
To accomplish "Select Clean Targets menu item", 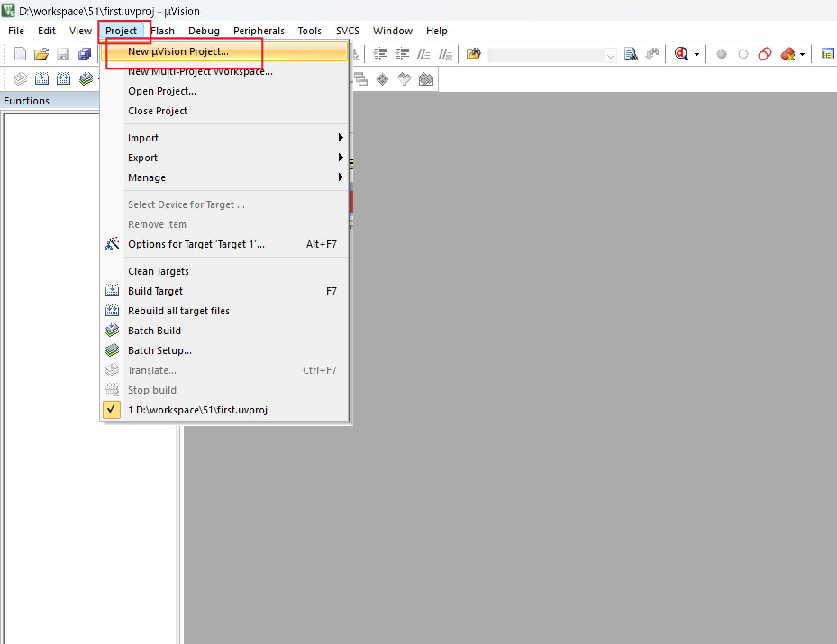I will pyautogui.click(x=225, y=271).
